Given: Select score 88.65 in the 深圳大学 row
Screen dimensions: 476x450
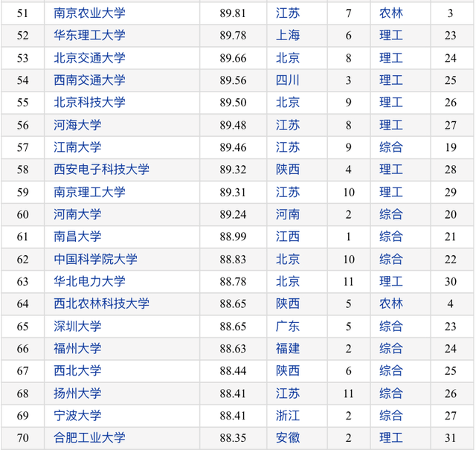Looking at the screenshot, I should tap(233, 327).
